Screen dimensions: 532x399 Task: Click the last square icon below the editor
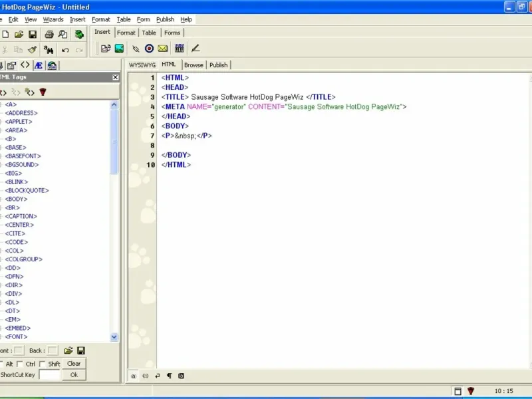[x=181, y=376]
